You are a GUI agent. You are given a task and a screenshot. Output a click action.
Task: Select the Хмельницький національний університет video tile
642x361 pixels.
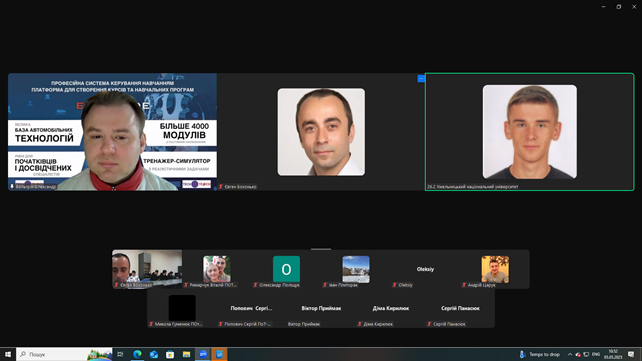529,132
